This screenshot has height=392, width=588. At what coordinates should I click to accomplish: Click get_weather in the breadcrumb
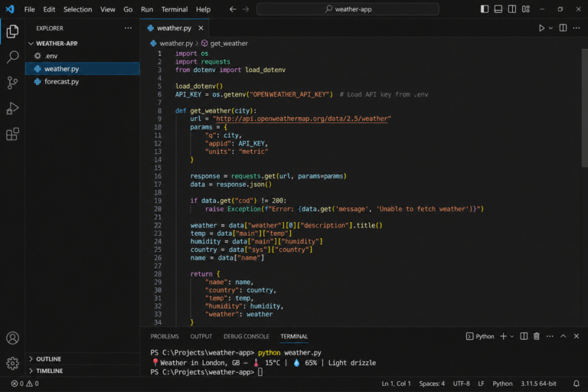pyautogui.click(x=229, y=44)
